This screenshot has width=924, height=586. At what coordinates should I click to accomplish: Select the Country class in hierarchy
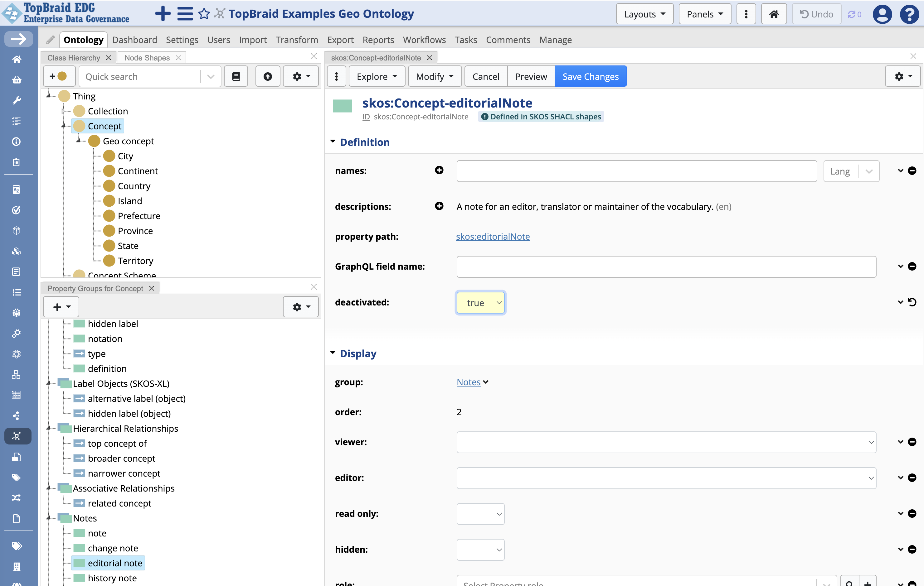point(134,186)
